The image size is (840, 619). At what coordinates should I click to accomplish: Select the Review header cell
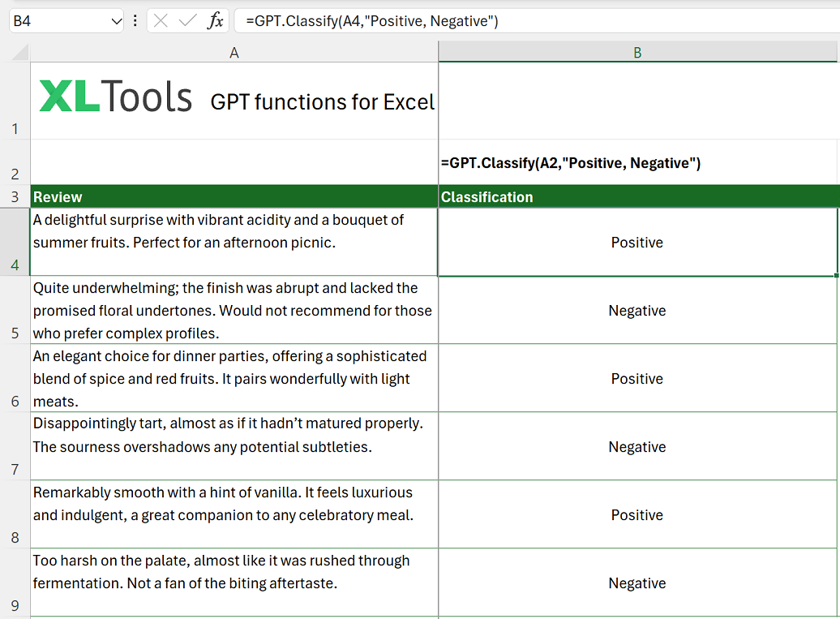tap(234, 196)
